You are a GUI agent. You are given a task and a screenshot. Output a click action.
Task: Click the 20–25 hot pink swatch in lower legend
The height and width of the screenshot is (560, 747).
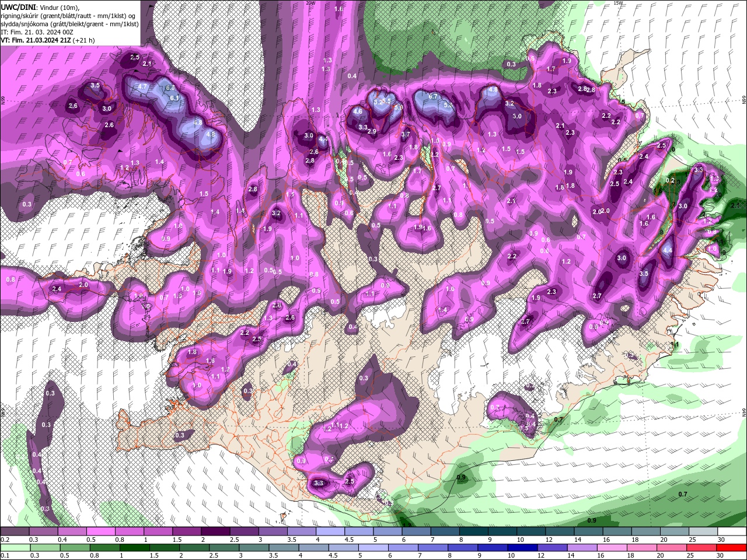coord(672,548)
